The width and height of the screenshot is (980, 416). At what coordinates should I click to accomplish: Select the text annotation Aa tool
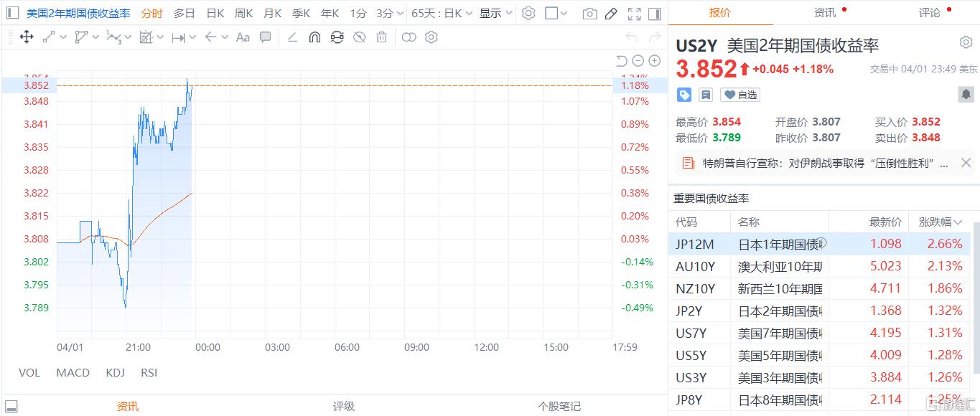point(243,37)
